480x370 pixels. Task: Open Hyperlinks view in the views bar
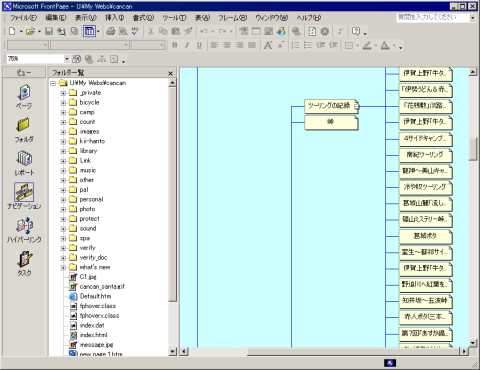24,230
